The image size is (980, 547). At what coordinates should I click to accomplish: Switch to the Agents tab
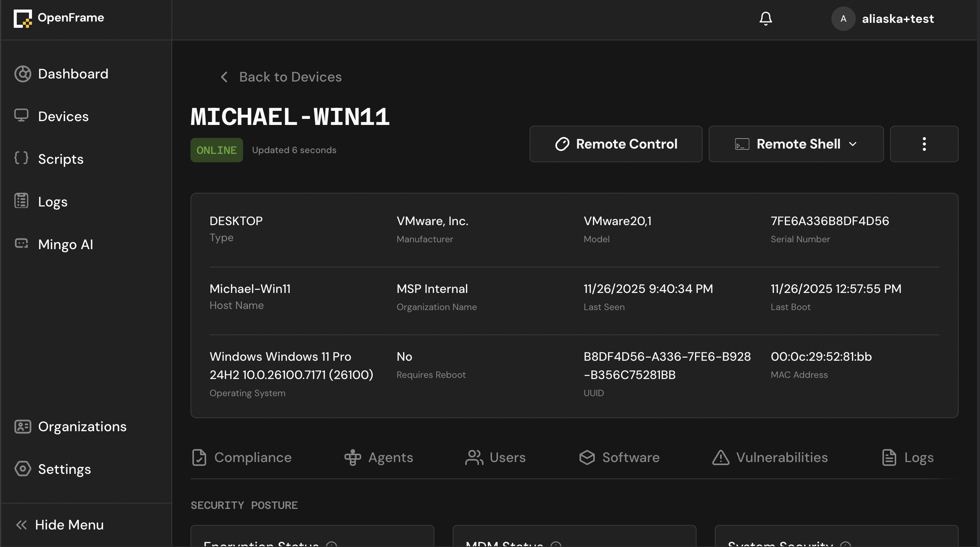379,457
